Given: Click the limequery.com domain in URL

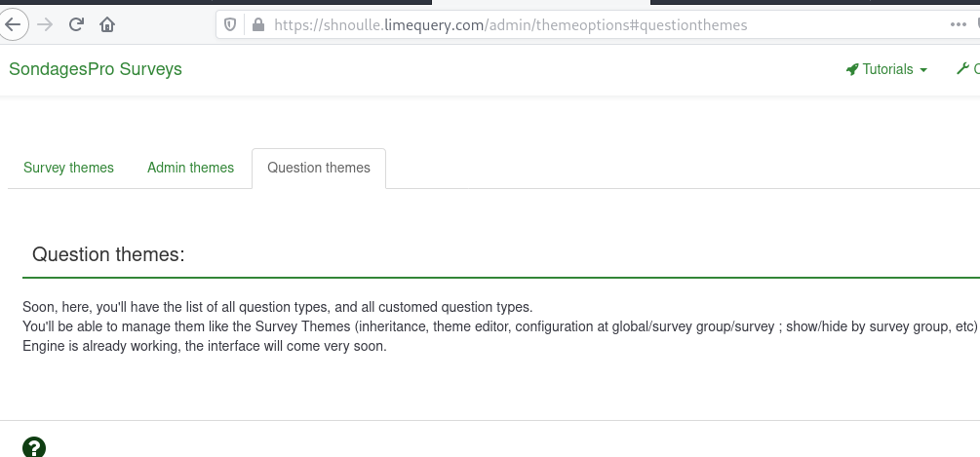Looking at the screenshot, I should point(430,25).
